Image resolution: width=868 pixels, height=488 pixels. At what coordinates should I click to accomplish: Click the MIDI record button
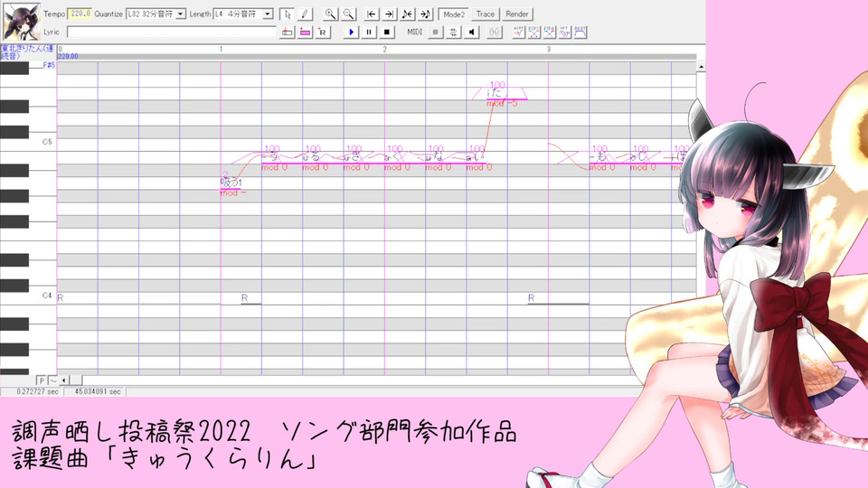(x=436, y=33)
